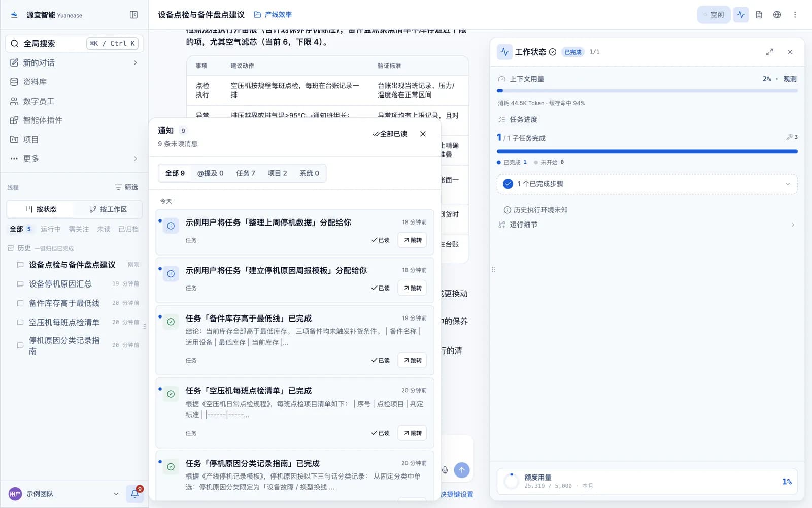This screenshot has height=508, width=812.
Task: Click the 筛选 filter button
Action: click(x=126, y=187)
